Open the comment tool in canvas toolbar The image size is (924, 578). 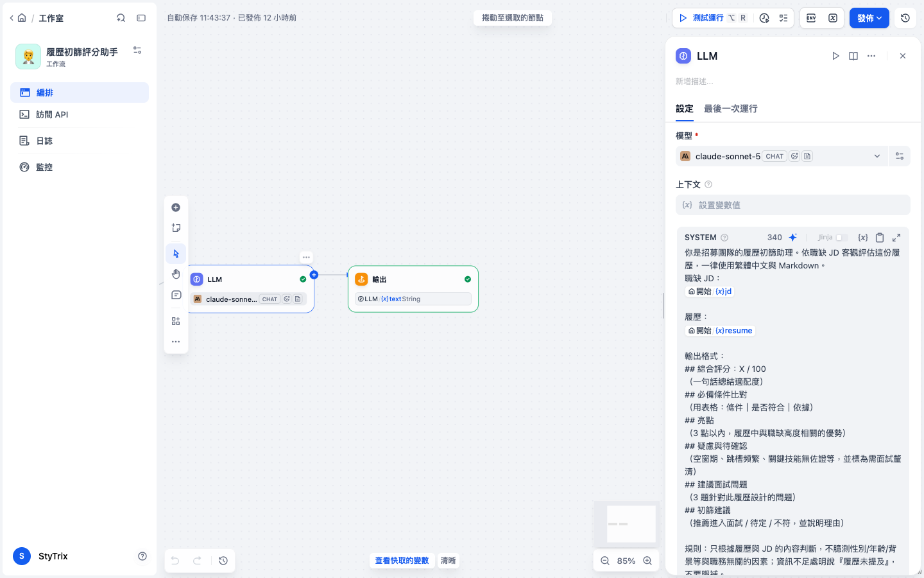coord(176,295)
